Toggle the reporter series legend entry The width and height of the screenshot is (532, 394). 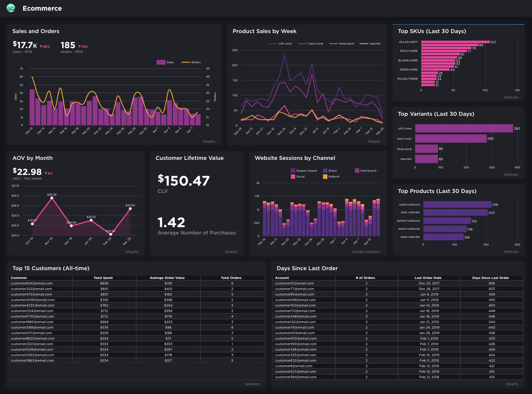pos(373,43)
